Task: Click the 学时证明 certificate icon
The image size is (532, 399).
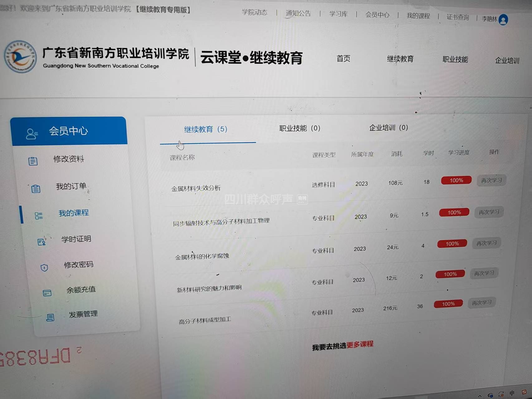Action: 41,242
